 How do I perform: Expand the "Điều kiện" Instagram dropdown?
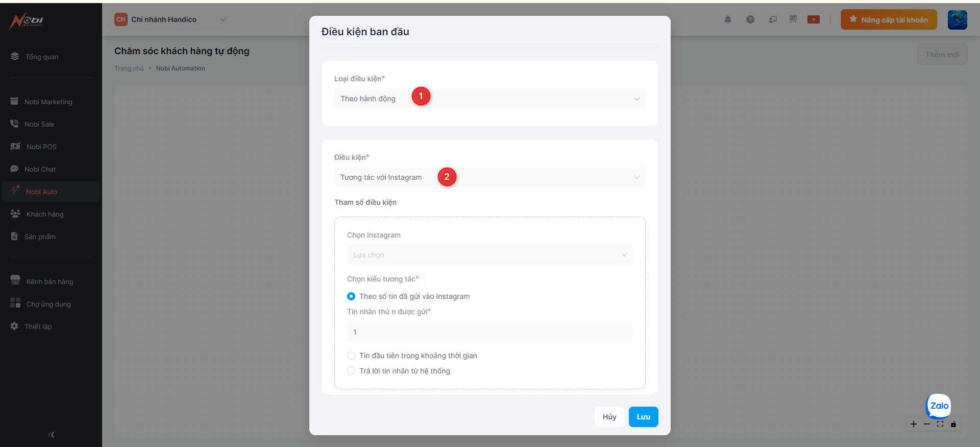pyautogui.click(x=489, y=177)
